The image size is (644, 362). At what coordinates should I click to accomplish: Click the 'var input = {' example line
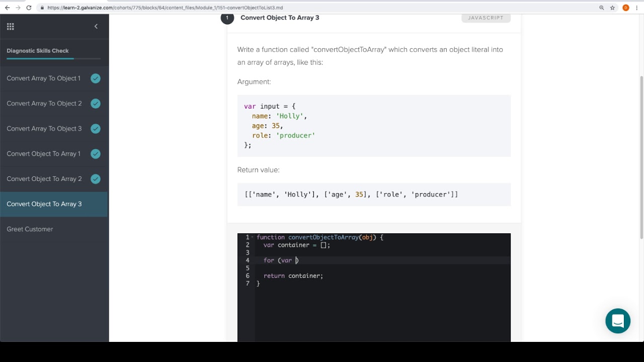pyautogui.click(x=270, y=107)
